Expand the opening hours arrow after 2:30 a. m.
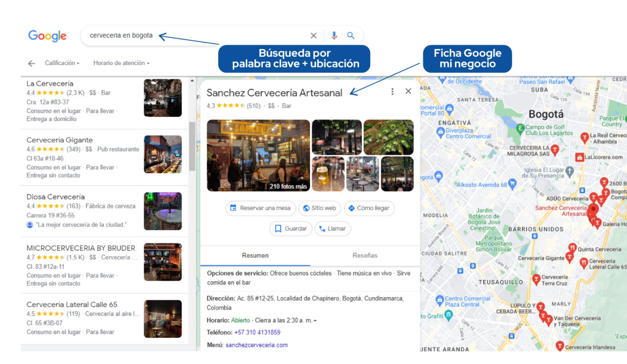Viewport: 627px width, 364px height. point(315,321)
